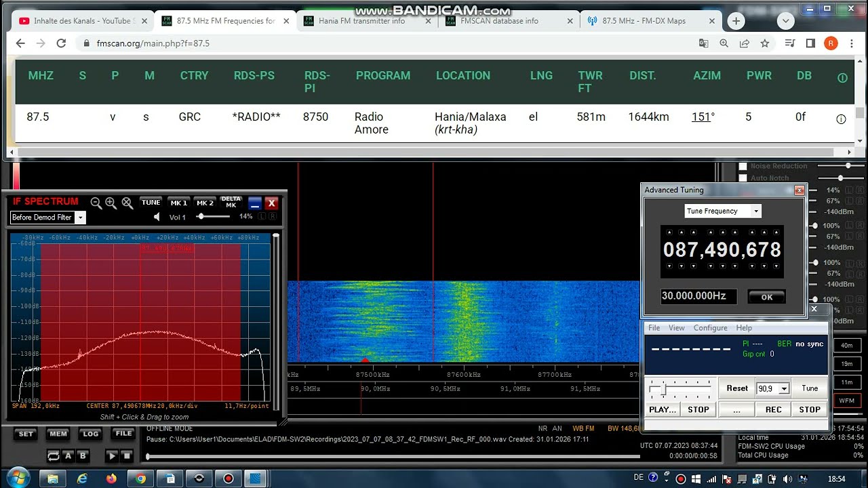Open the Configure menu

710,328
